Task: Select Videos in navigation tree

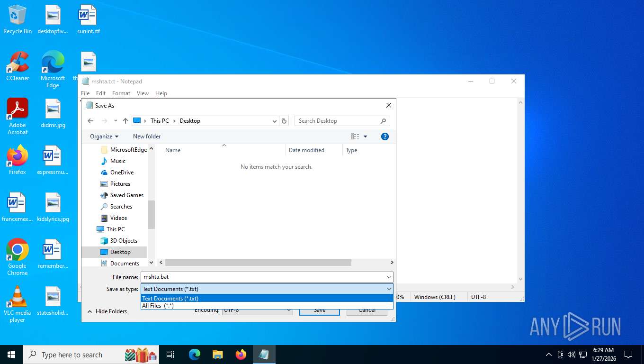Action: (114, 218)
